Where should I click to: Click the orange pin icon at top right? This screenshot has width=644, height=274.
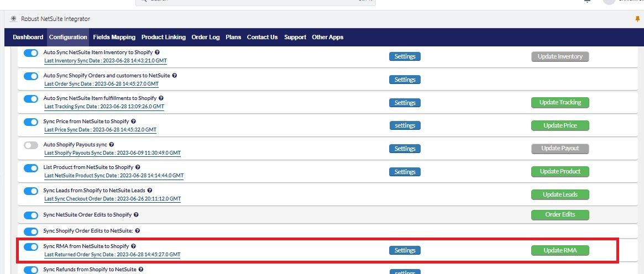[637, 19]
